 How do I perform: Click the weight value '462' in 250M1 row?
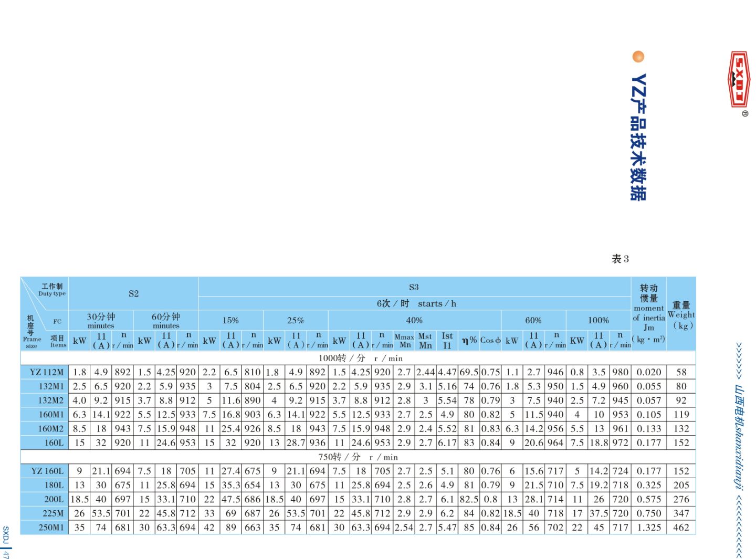pyautogui.click(x=681, y=528)
